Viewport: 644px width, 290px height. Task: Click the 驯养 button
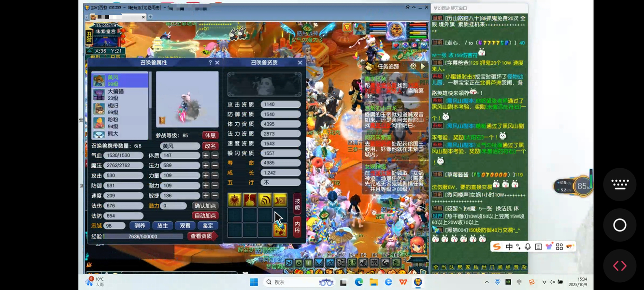tap(140, 226)
